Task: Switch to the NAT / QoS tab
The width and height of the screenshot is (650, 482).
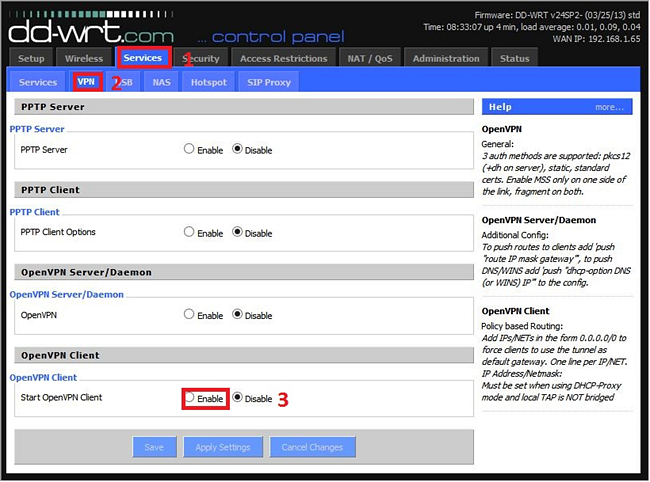Action: pyautogui.click(x=370, y=58)
